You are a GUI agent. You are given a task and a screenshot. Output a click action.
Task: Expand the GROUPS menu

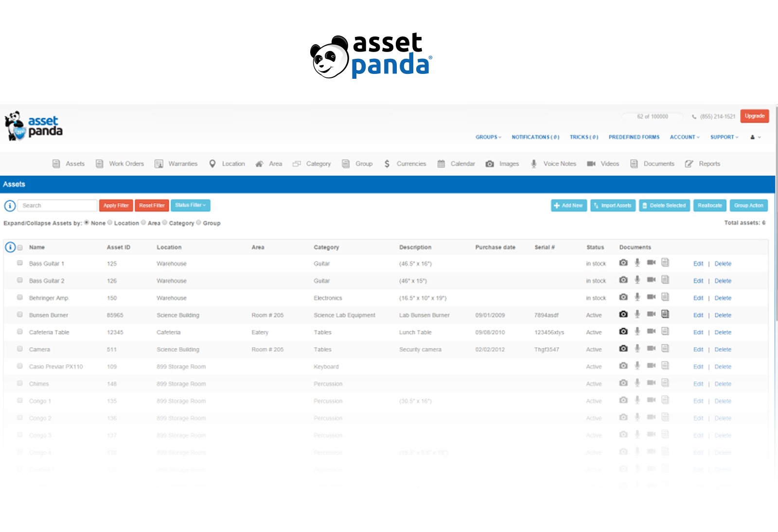(488, 137)
